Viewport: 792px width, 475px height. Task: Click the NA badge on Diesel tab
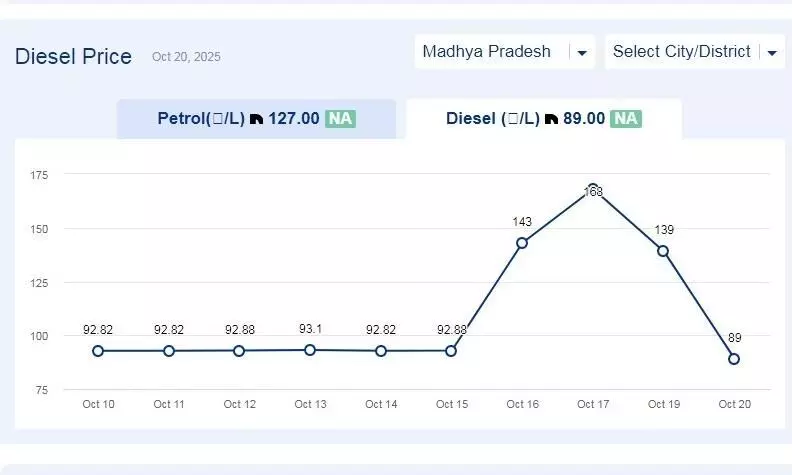coord(627,119)
